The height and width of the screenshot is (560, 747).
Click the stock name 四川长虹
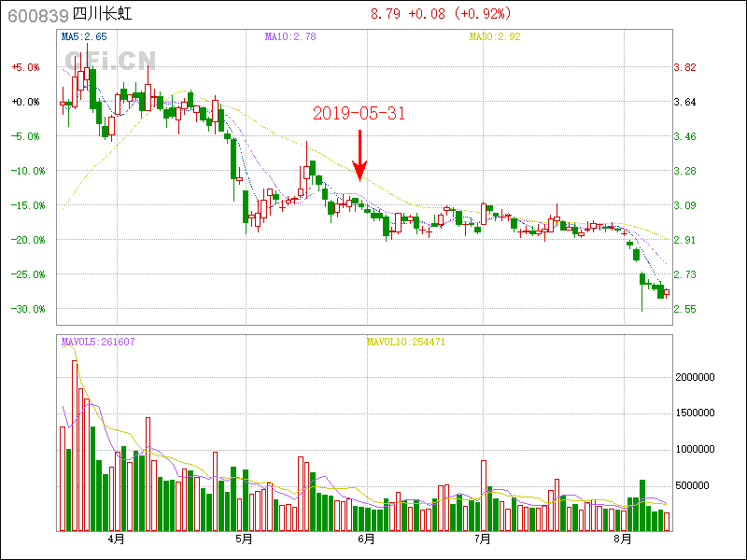(x=102, y=14)
